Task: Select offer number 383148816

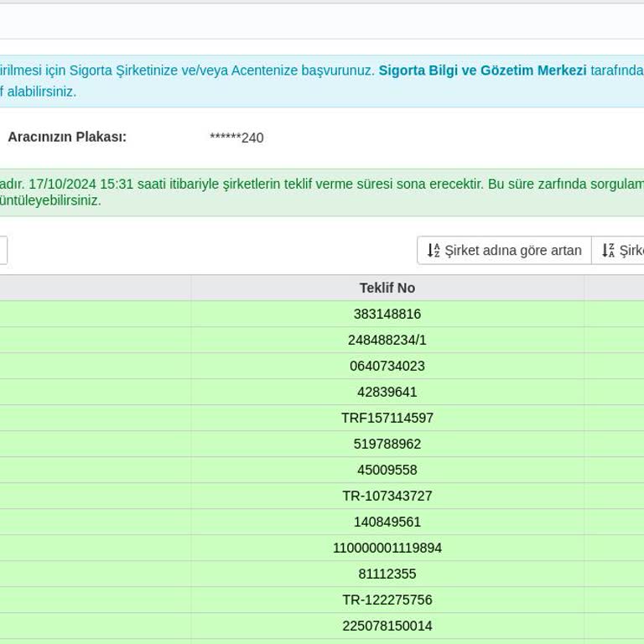Action: coord(387,314)
